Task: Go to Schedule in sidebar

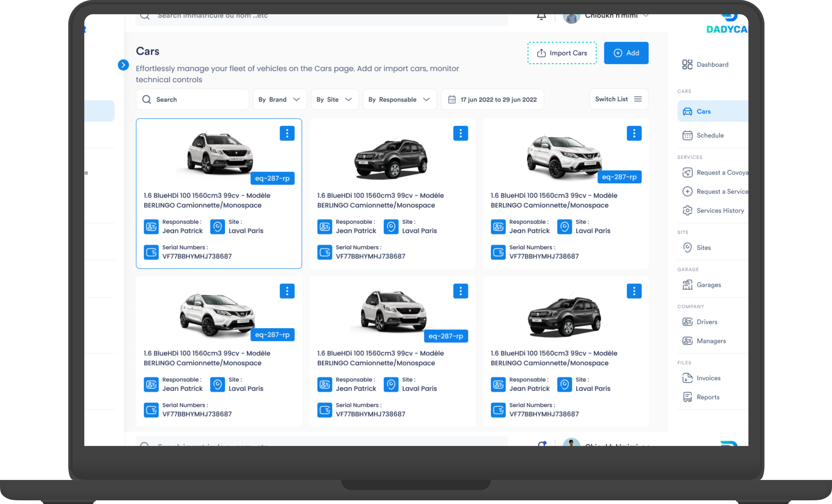Action: click(710, 135)
